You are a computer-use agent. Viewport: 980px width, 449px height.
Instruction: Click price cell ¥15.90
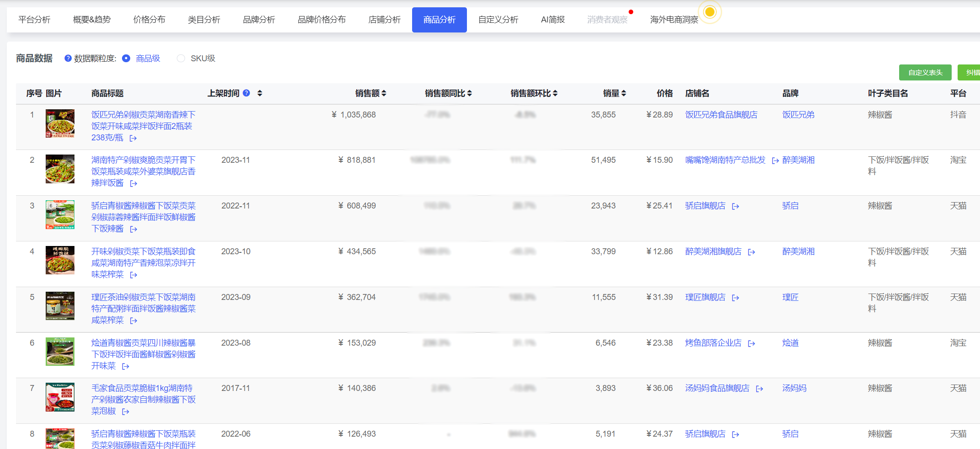[659, 160]
